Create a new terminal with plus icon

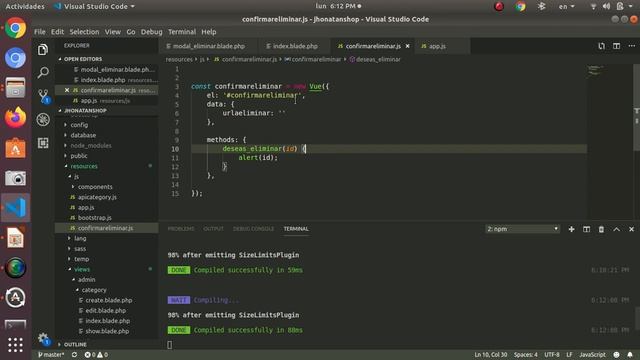(x=571, y=229)
